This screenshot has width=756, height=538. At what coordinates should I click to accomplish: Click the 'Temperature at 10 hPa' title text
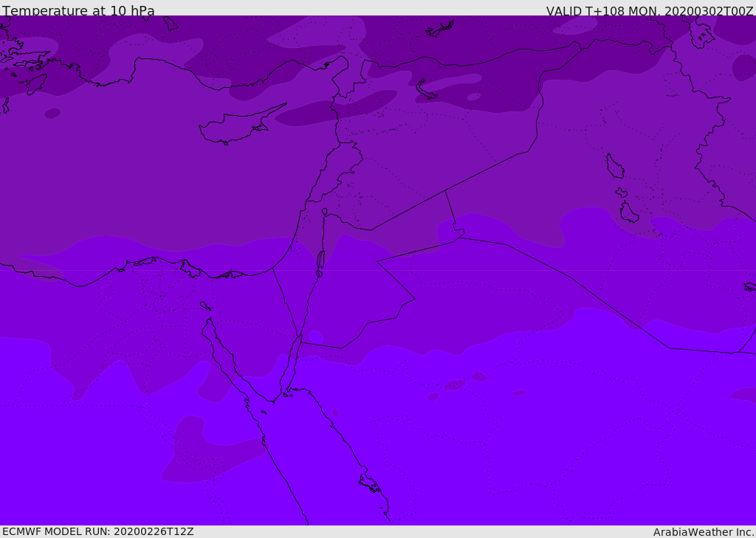point(78,10)
